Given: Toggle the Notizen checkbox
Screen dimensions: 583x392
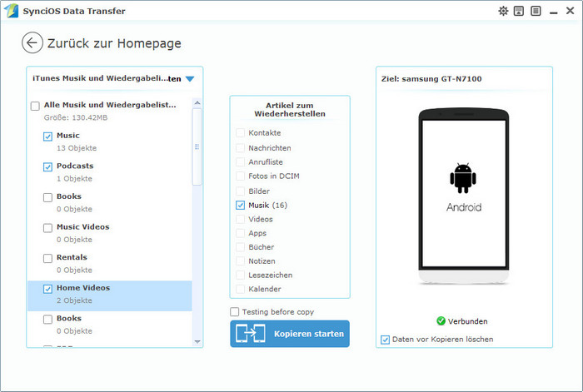Looking at the screenshot, I should pyautogui.click(x=240, y=261).
